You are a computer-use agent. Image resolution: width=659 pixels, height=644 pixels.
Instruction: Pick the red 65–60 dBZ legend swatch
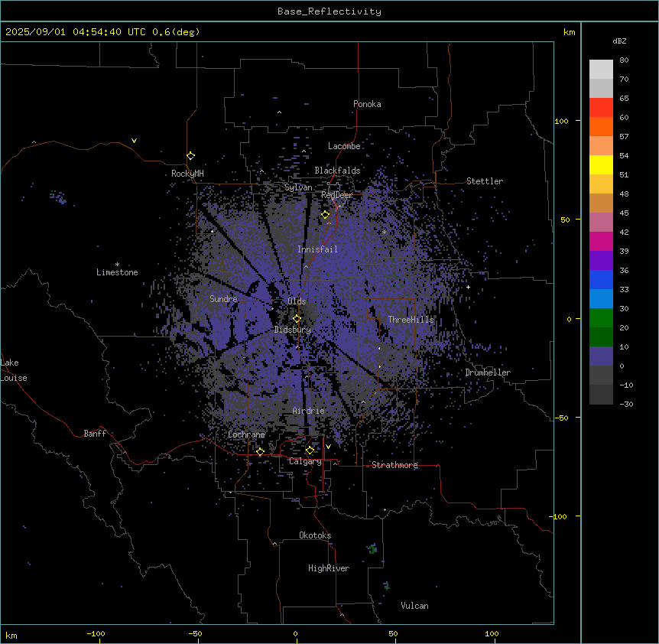[601, 108]
